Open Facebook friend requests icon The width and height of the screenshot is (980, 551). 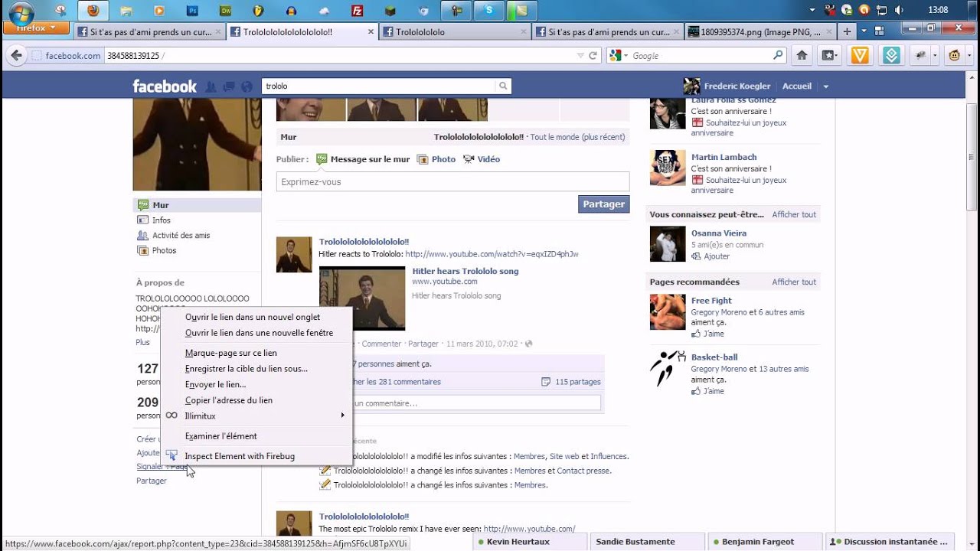tap(211, 86)
